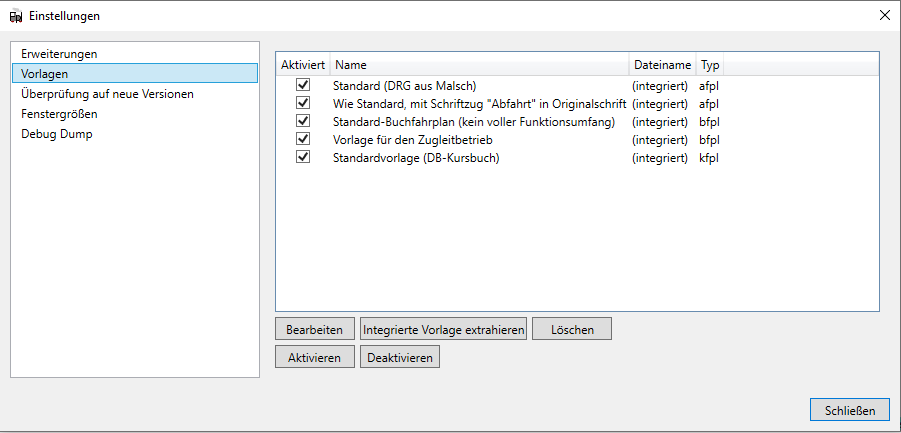Close the Einstellungen window with X
Image resolution: width=901 pixels, height=433 pixels.
click(885, 16)
